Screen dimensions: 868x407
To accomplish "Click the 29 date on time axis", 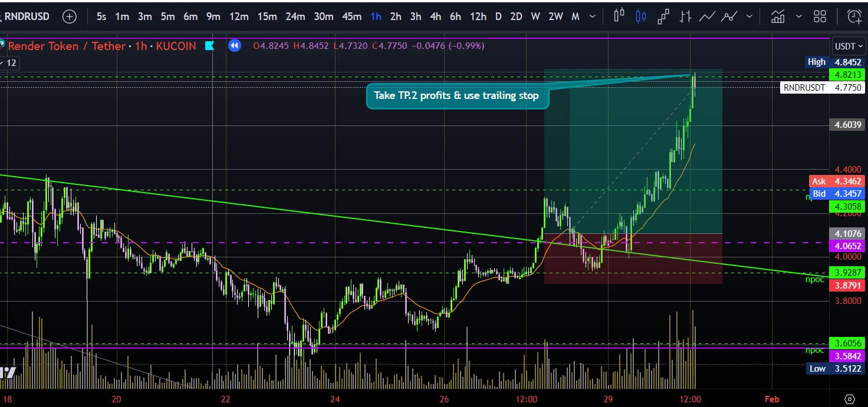I will coord(609,399).
